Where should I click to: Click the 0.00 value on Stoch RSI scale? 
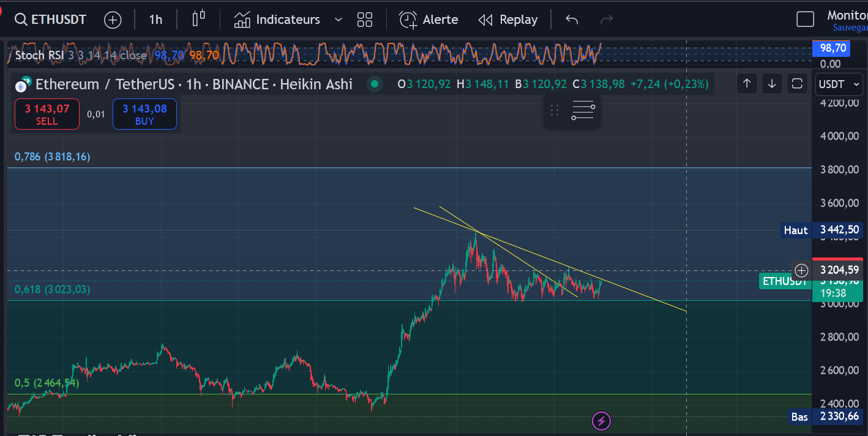click(830, 64)
